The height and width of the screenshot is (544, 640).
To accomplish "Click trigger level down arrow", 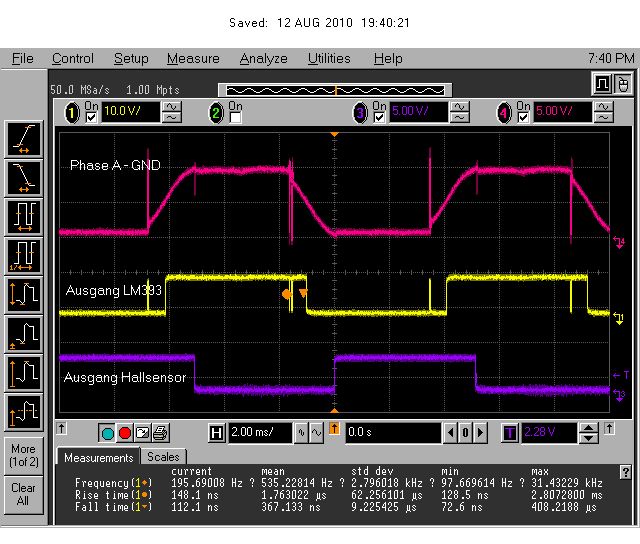I will 588,438.
